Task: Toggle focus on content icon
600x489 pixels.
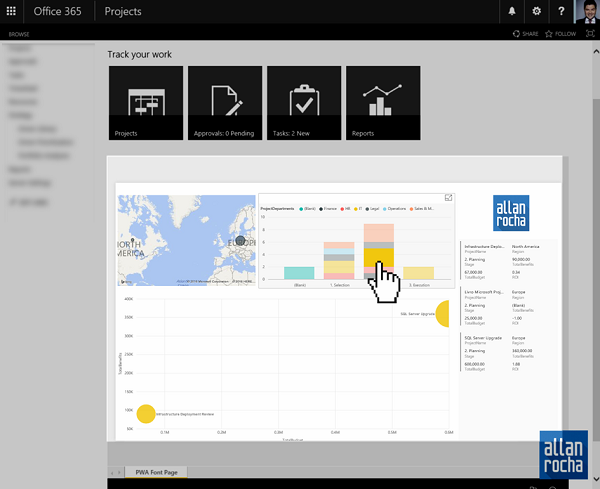Action: (x=589, y=34)
